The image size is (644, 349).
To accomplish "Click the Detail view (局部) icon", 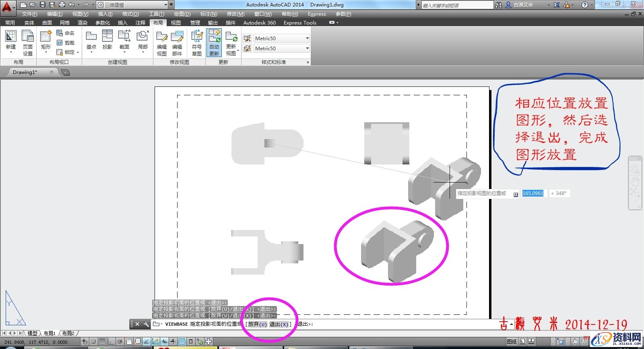I will [142, 40].
